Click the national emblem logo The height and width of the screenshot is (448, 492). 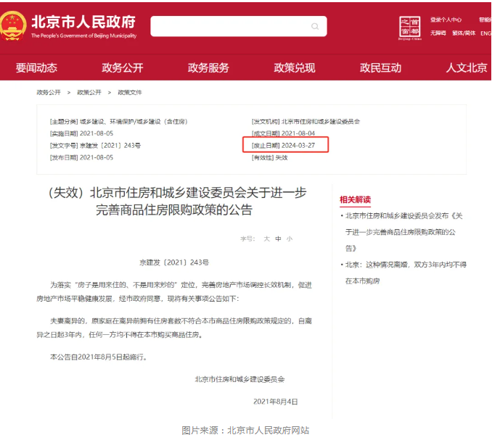pyautogui.click(x=12, y=26)
